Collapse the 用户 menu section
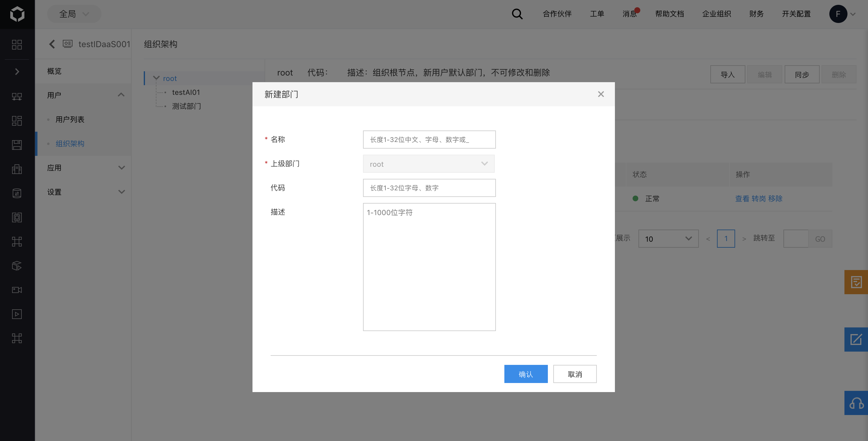 (121, 95)
